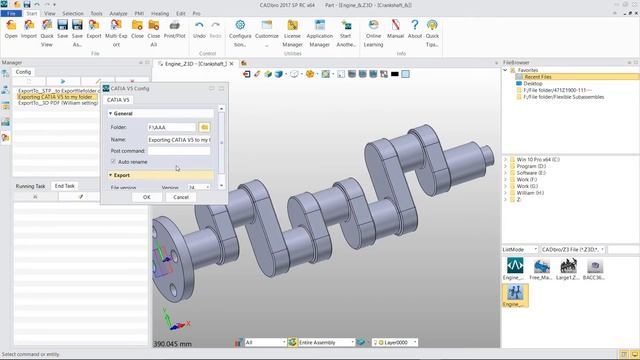
Task: Click the light blue swatch in view toolbar
Action: coord(405,74)
